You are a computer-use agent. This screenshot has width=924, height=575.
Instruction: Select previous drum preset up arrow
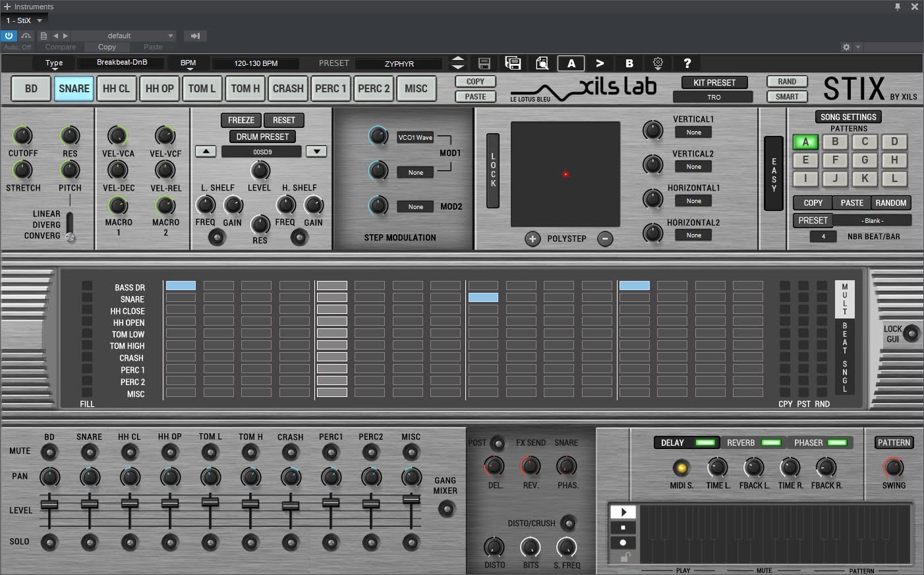206,151
